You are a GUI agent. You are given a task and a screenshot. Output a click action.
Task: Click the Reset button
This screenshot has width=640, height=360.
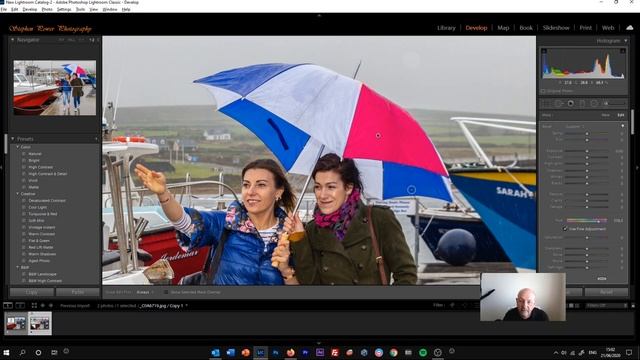606,292
